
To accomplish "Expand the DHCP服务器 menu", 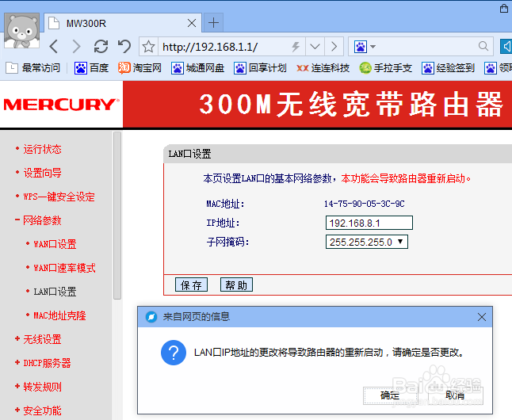I will pos(47,363).
